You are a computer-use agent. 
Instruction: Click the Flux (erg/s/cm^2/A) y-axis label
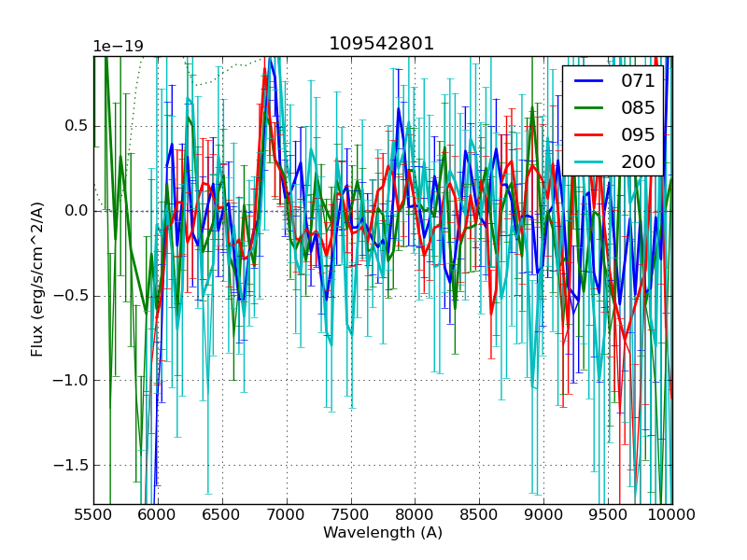37,280
